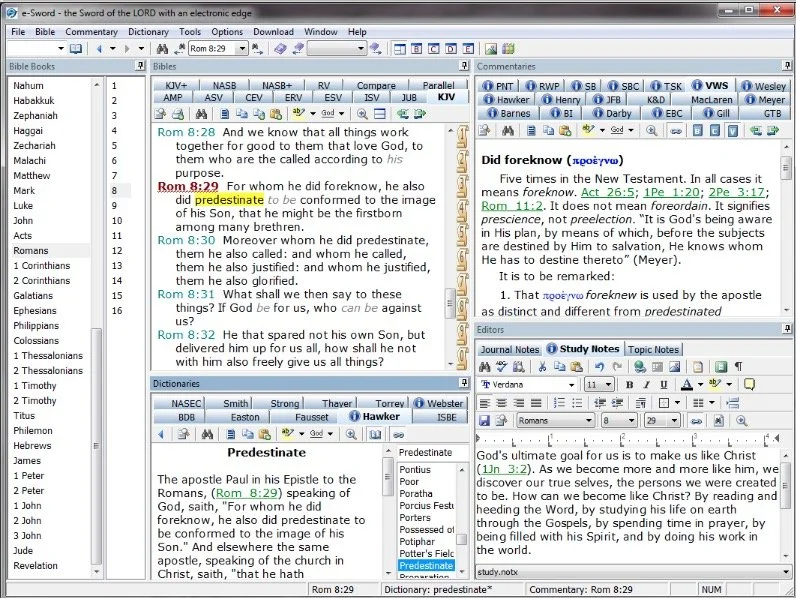Select the Barnes commentary tab
The image size is (796, 598).
click(510, 113)
